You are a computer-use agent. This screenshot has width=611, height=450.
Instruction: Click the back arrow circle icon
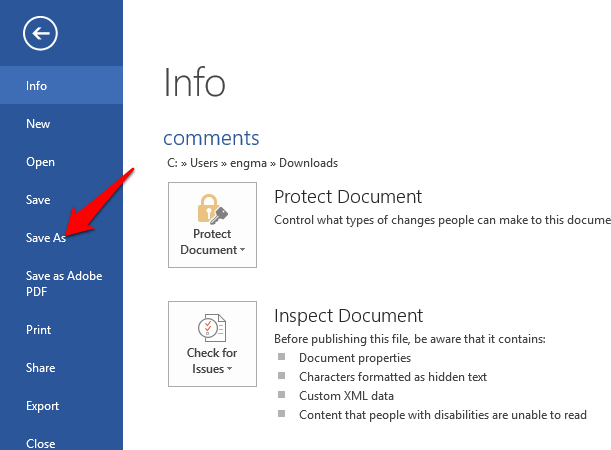[40, 34]
